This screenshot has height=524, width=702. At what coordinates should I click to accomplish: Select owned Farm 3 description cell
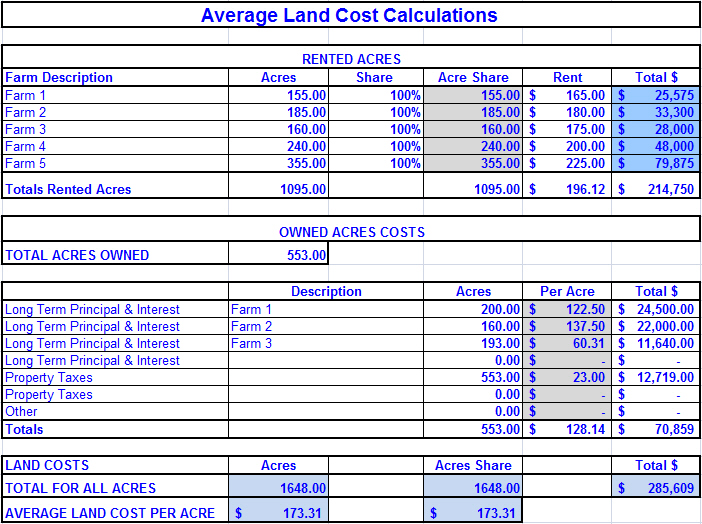tap(326, 343)
